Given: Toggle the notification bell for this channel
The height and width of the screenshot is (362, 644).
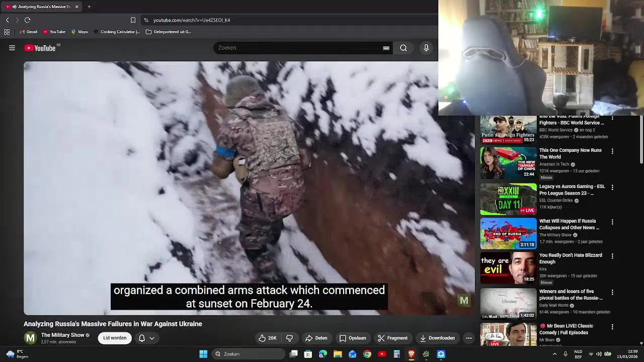Looking at the screenshot, I should click(x=142, y=338).
